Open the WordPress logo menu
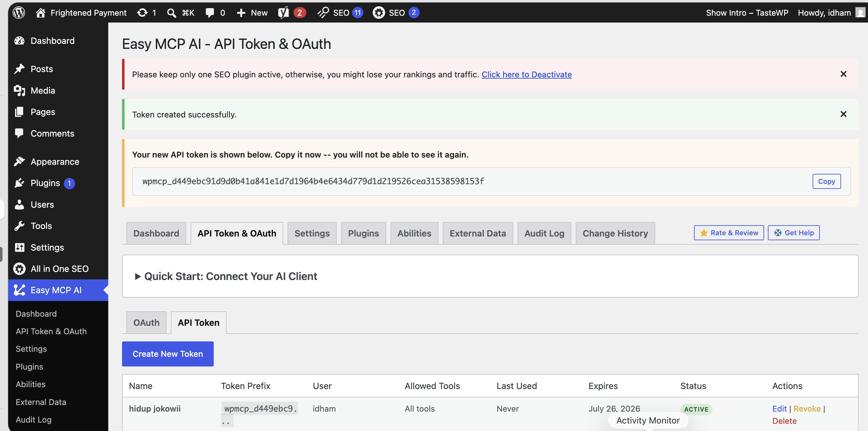This screenshot has height=431, width=868. pos(19,13)
